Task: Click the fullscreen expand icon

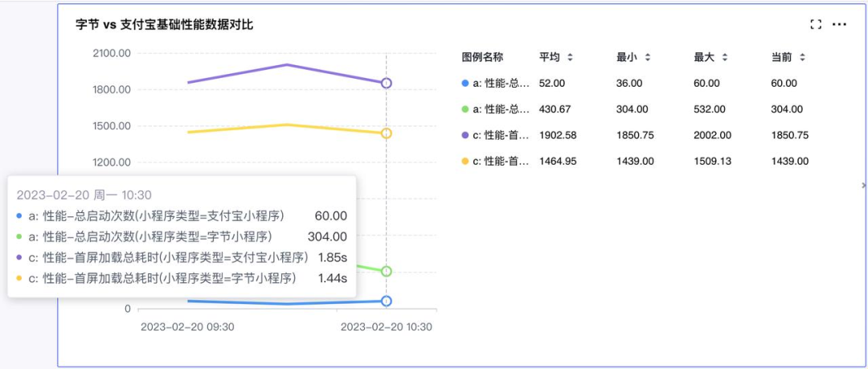Action: pos(816,25)
